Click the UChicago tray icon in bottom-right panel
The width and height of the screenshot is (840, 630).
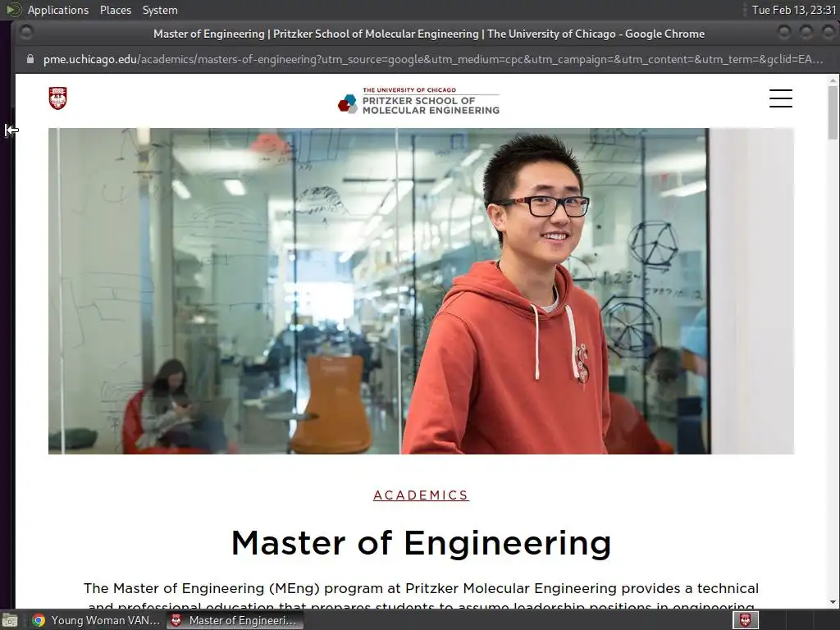pos(745,620)
